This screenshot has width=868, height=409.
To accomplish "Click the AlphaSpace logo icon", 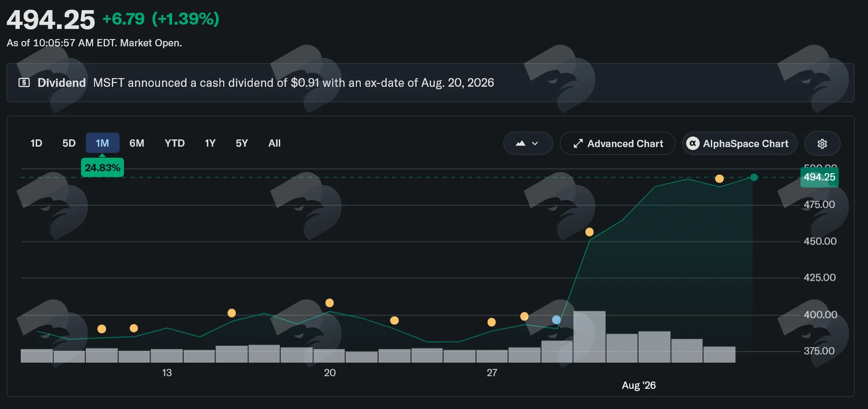I will (693, 143).
